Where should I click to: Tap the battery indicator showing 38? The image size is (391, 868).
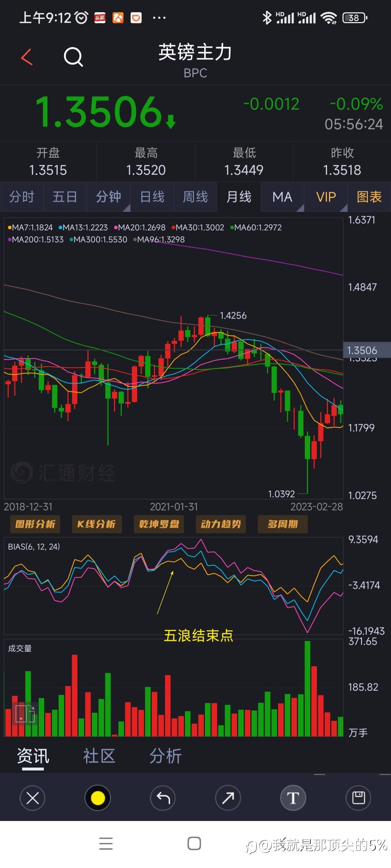(355, 17)
